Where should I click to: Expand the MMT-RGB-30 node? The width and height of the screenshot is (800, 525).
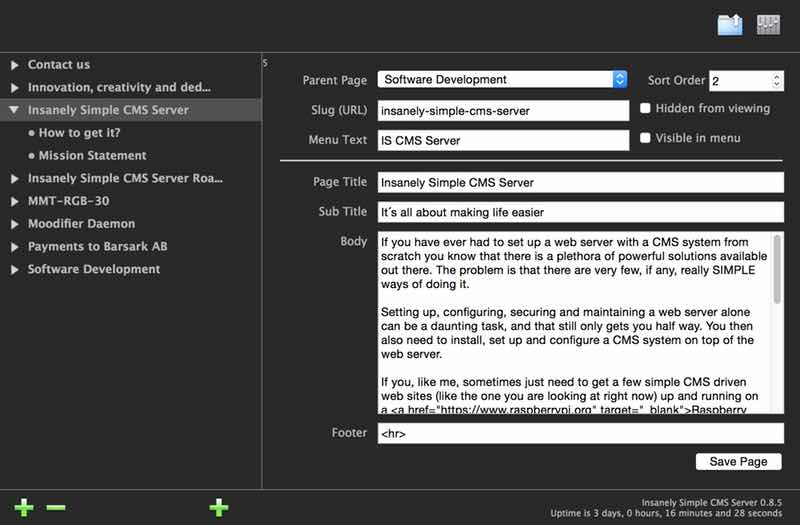click(x=15, y=202)
